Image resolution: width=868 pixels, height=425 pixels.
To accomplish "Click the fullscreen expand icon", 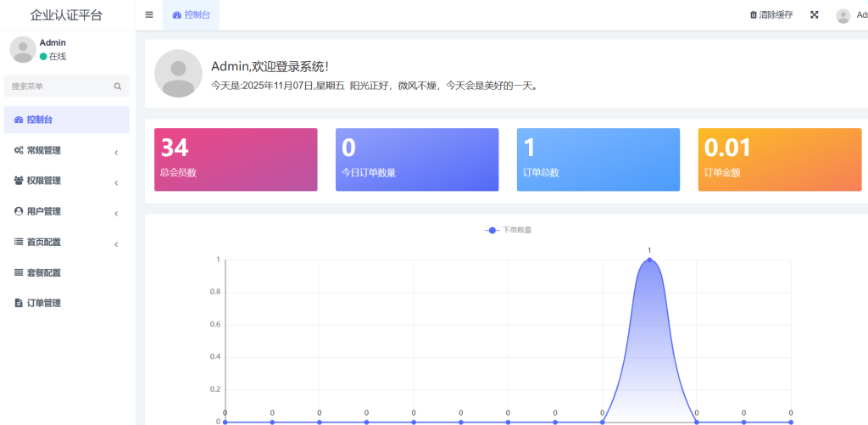I will pyautogui.click(x=814, y=14).
